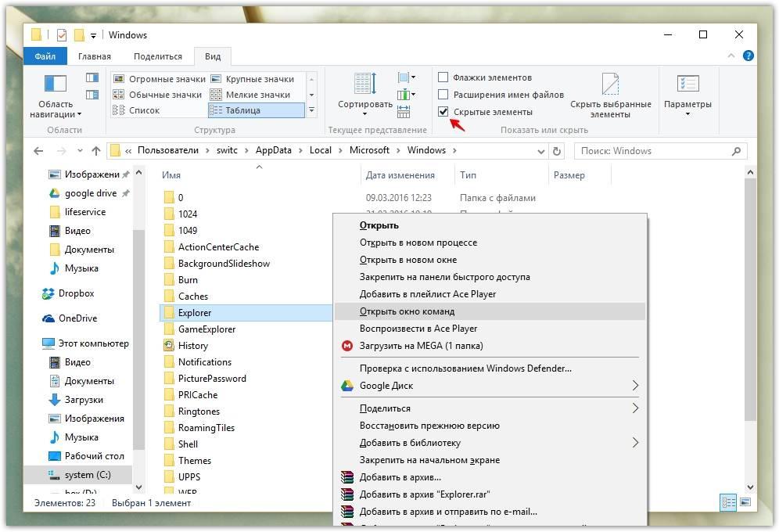Open address bar history dropdown
The image size is (779, 532).
click(541, 151)
